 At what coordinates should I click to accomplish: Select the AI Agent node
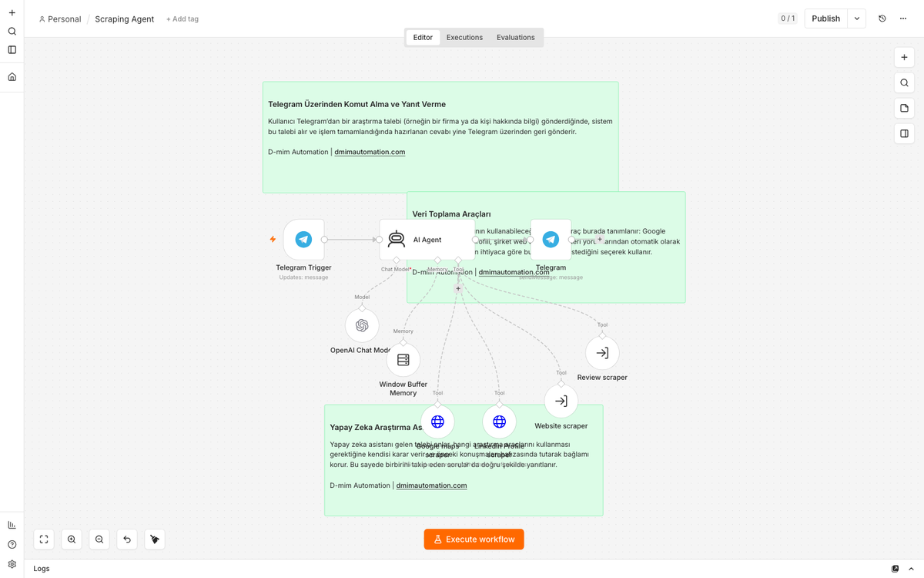[427, 240]
